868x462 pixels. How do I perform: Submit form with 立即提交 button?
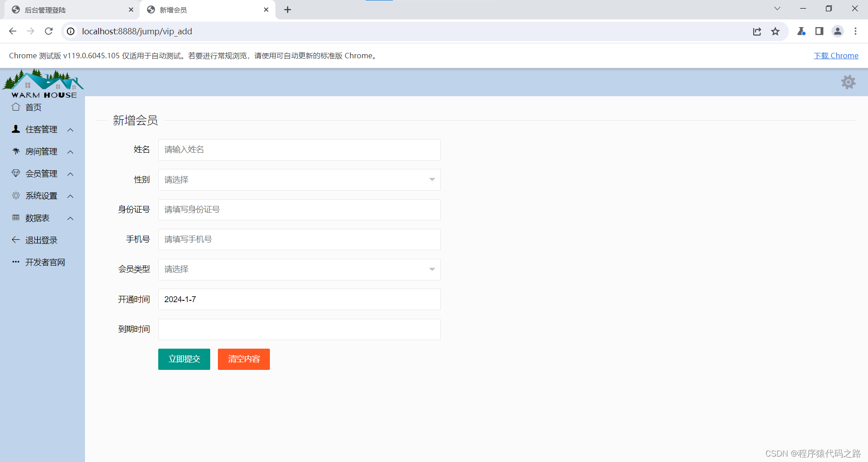184,359
